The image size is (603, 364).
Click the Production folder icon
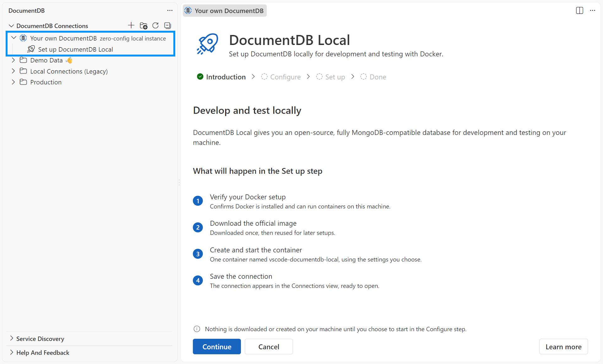pos(23,82)
